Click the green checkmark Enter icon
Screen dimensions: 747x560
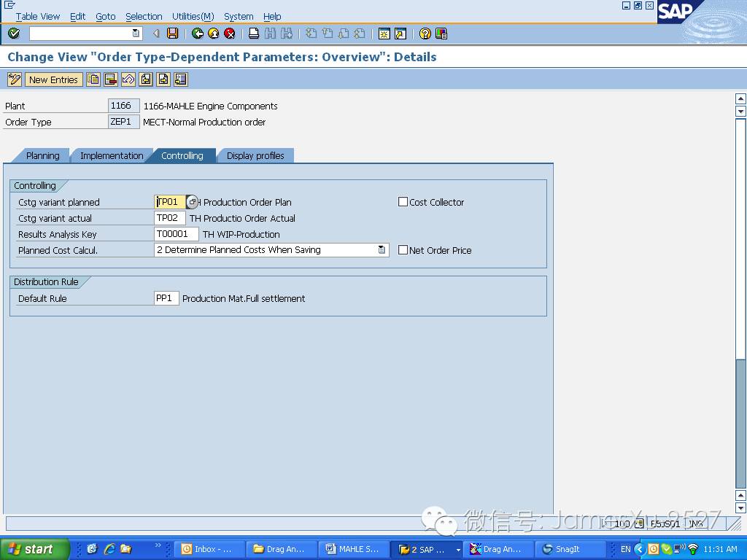tap(14, 34)
